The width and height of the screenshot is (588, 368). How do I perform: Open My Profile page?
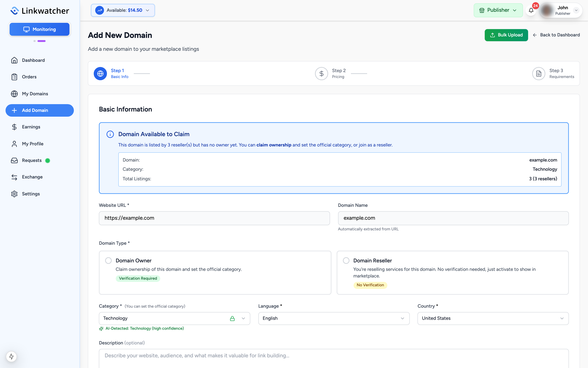coord(40,144)
